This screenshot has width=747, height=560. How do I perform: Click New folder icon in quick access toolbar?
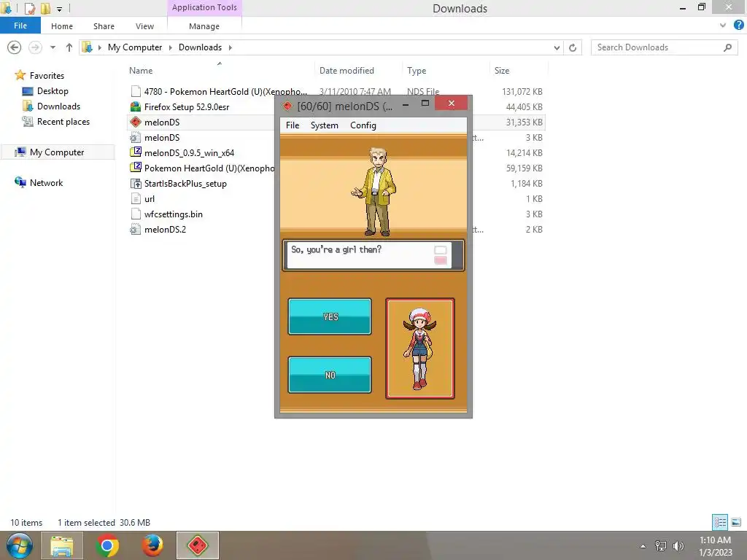[45, 9]
